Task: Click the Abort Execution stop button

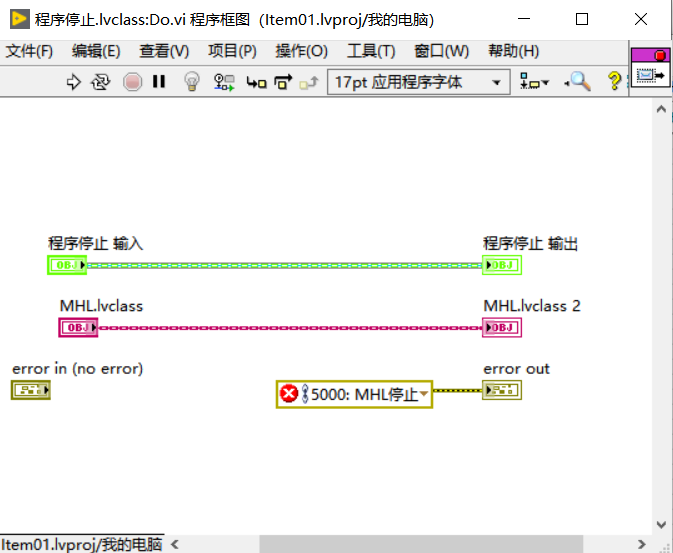Action: 132,82
